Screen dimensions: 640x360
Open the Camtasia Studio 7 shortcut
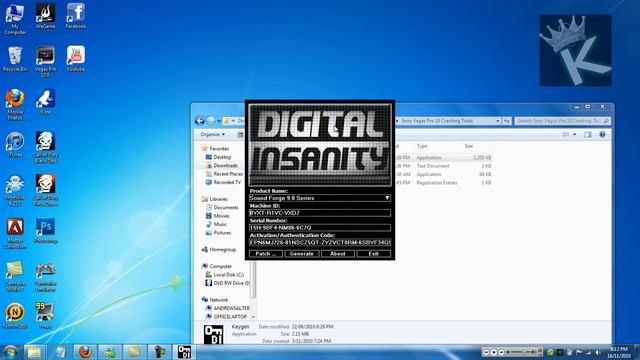(15, 276)
